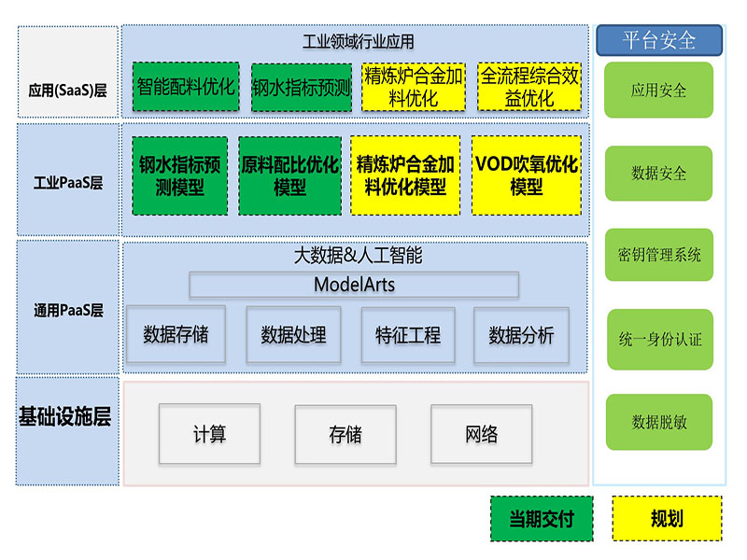The width and height of the screenshot is (747, 560).
Task: Click the VOD吹氧优化模型 box
Action: click(527, 175)
